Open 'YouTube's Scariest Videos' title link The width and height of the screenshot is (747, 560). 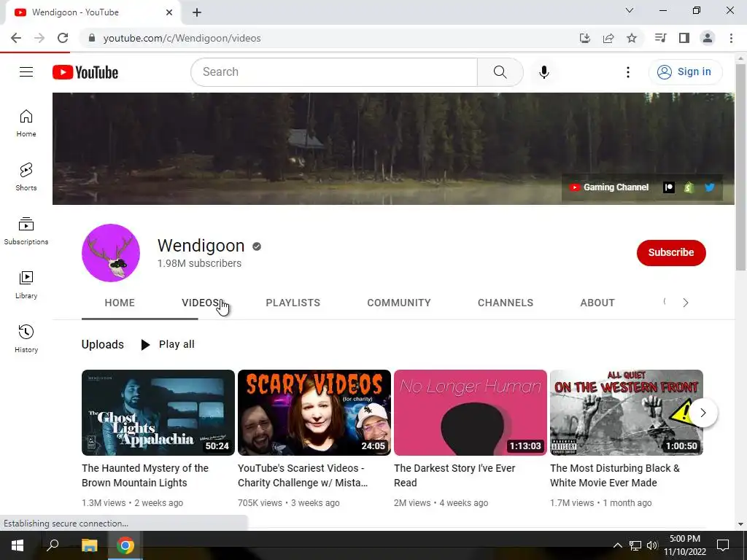point(303,475)
